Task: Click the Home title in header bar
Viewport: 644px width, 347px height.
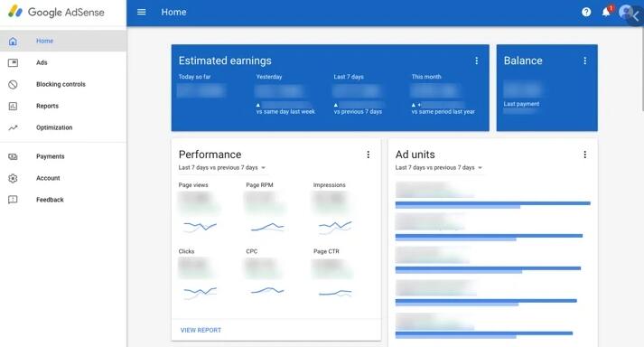Action: (x=173, y=13)
